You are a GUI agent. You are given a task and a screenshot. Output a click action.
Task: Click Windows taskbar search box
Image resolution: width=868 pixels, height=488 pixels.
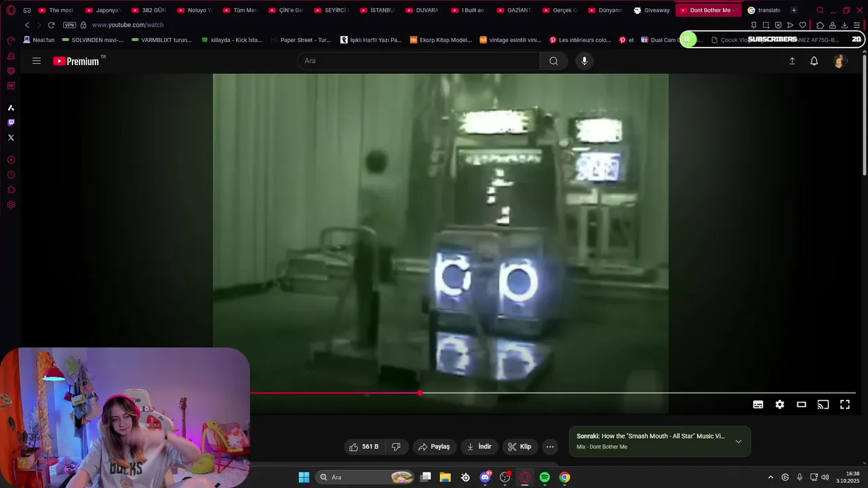[366, 477]
